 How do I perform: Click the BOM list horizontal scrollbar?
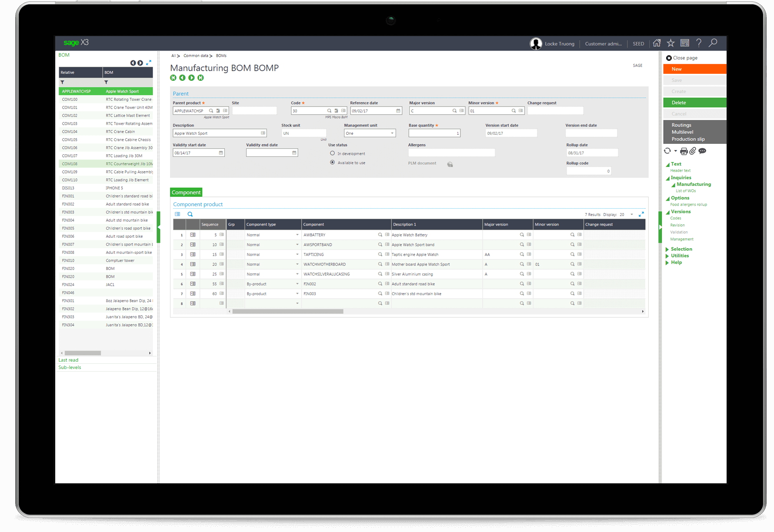[83, 353]
